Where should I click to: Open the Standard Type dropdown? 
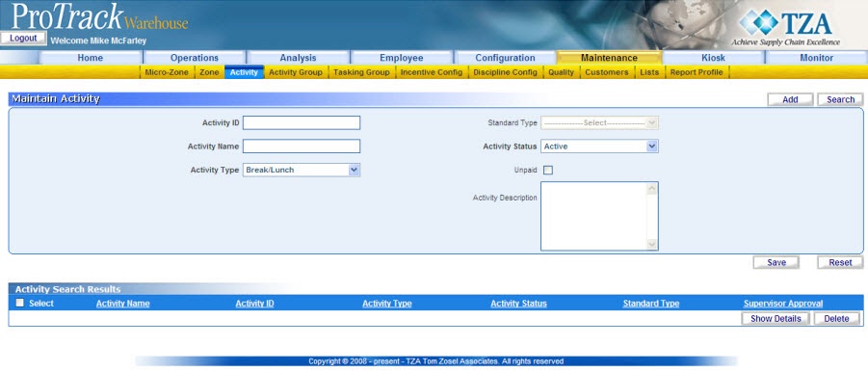pos(599,123)
